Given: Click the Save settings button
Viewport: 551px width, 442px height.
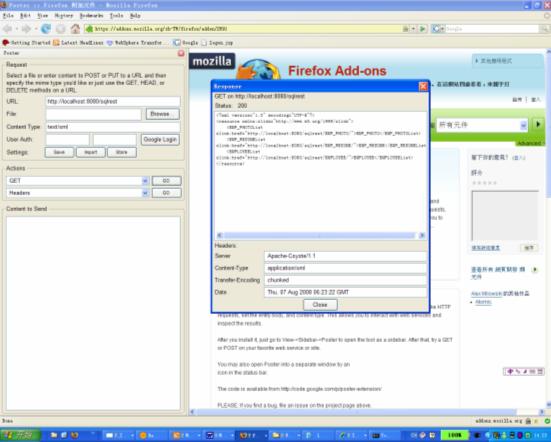Looking at the screenshot, I should pos(59,152).
